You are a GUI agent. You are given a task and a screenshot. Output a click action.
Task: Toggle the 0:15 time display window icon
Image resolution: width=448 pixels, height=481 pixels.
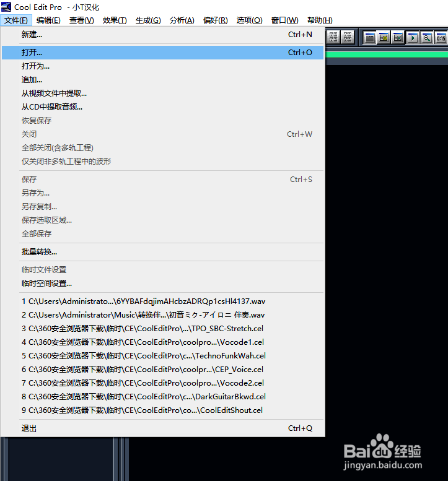point(441,38)
